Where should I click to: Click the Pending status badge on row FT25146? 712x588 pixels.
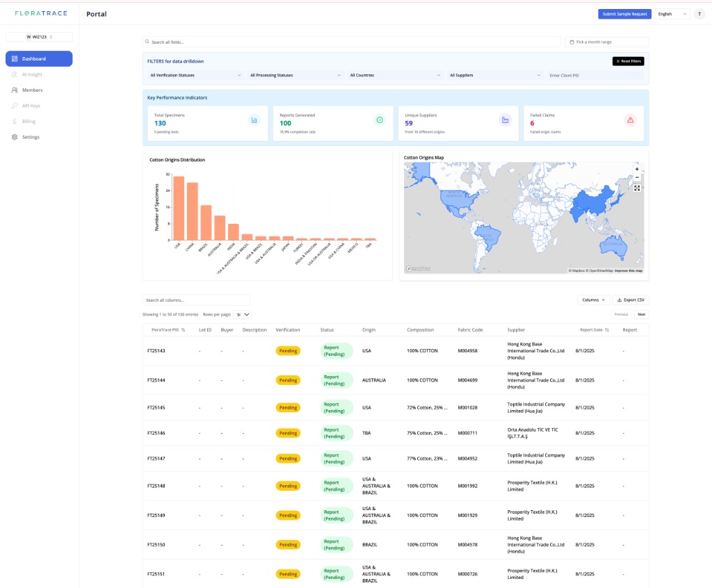click(287, 432)
